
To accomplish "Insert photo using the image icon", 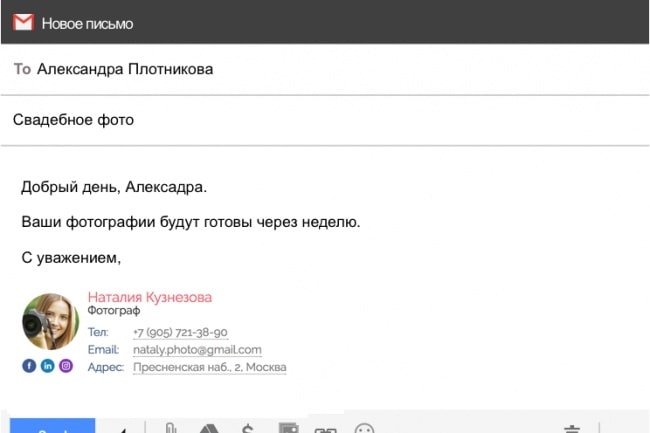I will point(289,428).
